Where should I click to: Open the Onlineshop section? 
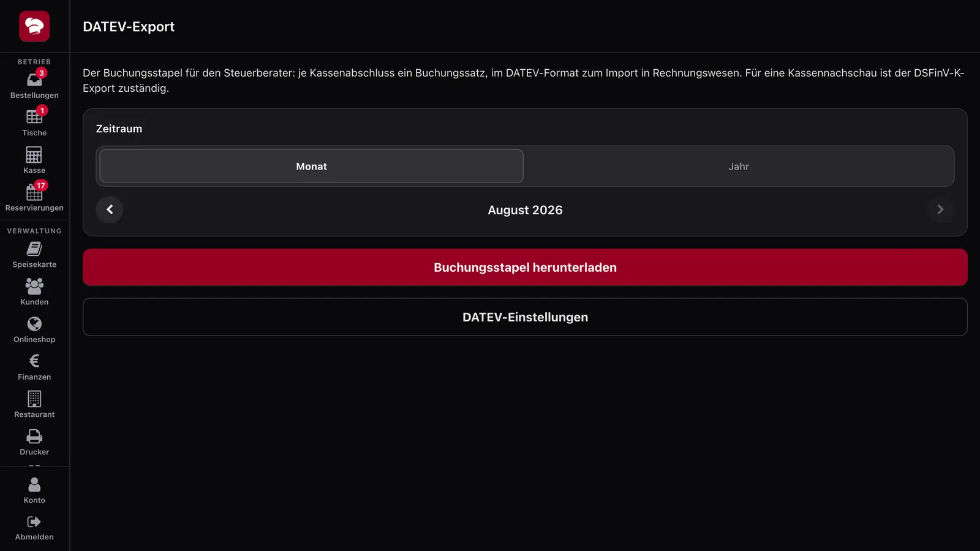(x=34, y=329)
